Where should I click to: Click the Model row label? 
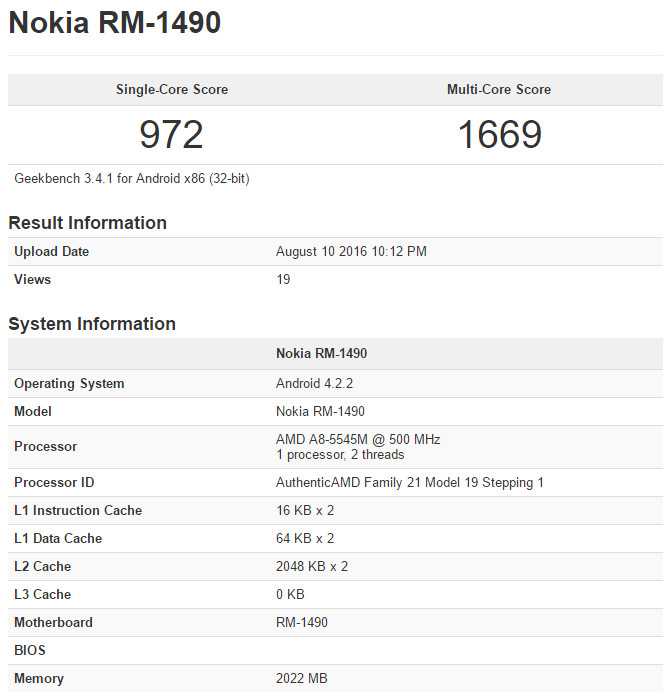tap(33, 412)
